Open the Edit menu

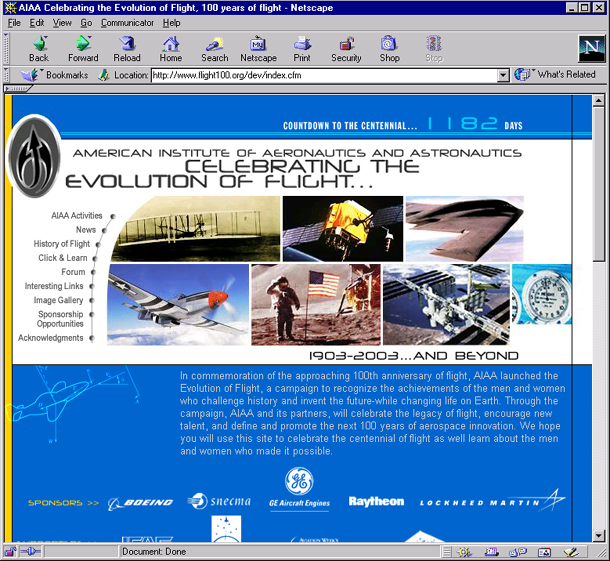point(37,23)
